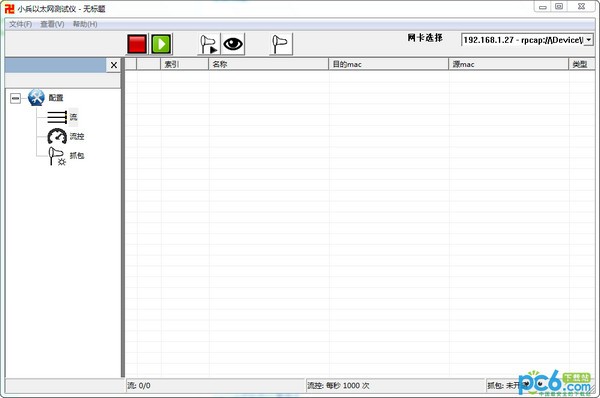Select the 流 tree item
The width and height of the screenshot is (600, 398).
point(73,117)
